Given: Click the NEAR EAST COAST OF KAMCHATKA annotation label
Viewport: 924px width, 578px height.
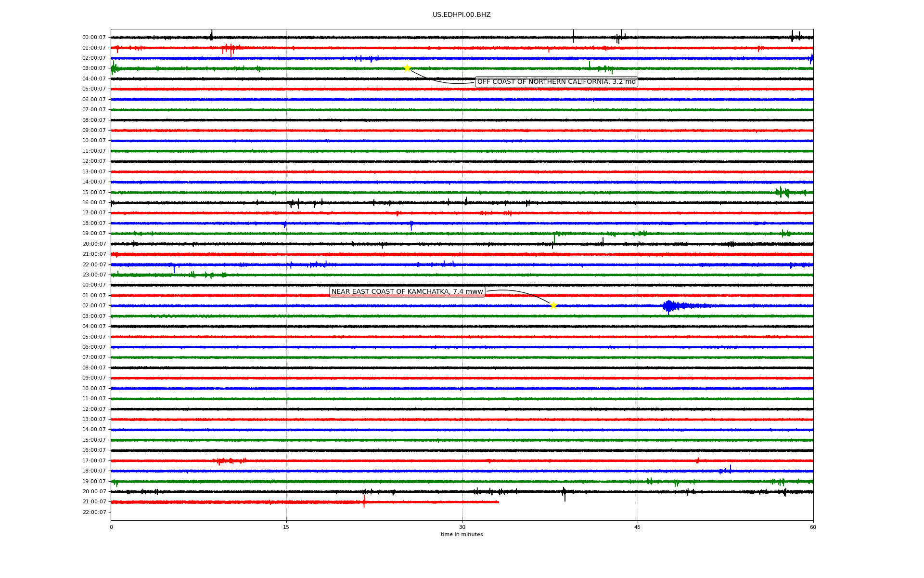Looking at the screenshot, I should coord(407,292).
